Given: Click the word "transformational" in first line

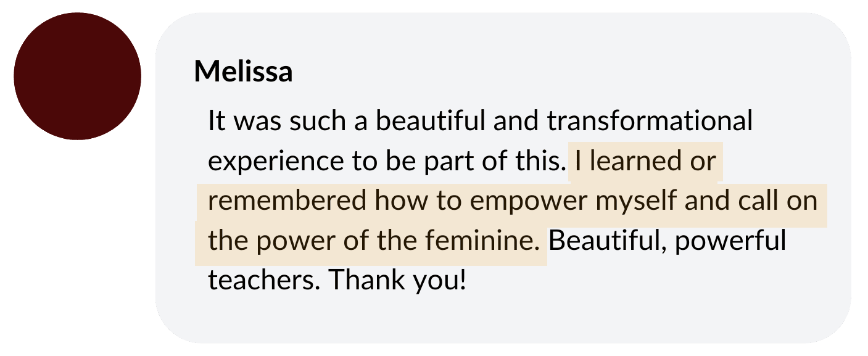Looking at the screenshot, I should [x=650, y=121].
